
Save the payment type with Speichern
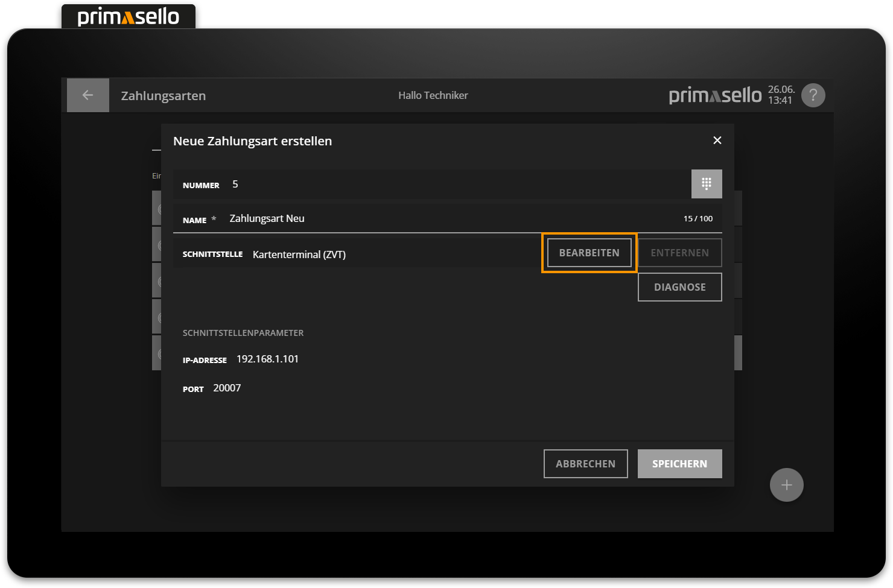coord(679,464)
